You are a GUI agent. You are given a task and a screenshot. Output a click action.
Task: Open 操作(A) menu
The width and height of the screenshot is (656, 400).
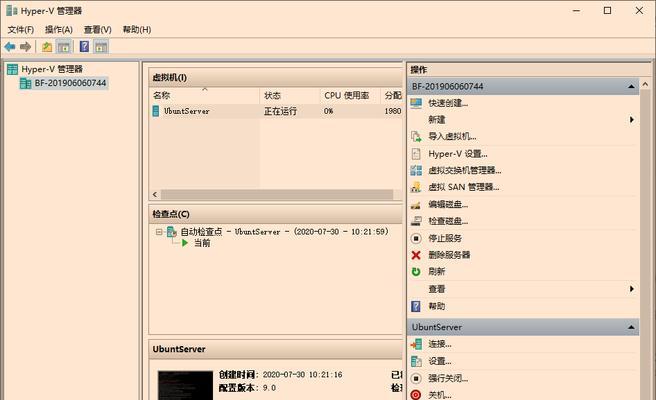coord(59,29)
